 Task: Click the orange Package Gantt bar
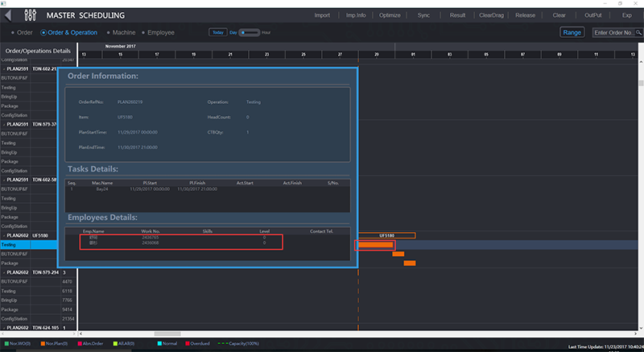tap(409, 263)
